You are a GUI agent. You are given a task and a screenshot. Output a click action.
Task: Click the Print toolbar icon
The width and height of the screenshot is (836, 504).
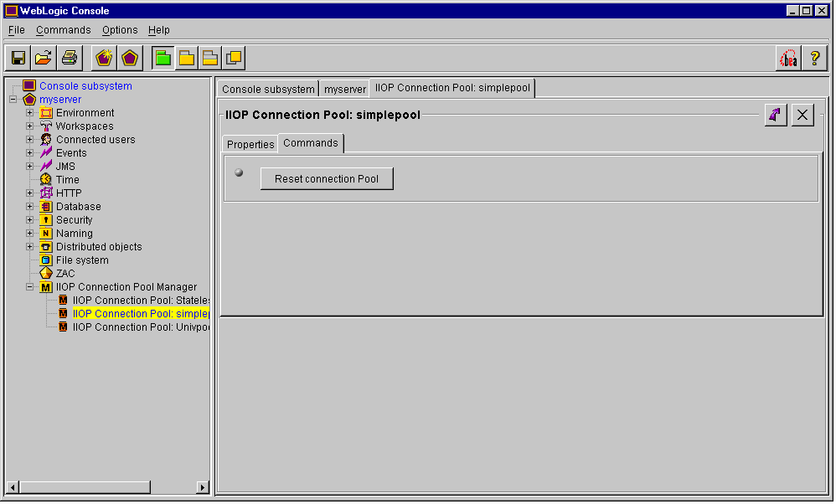pos(70,58)
